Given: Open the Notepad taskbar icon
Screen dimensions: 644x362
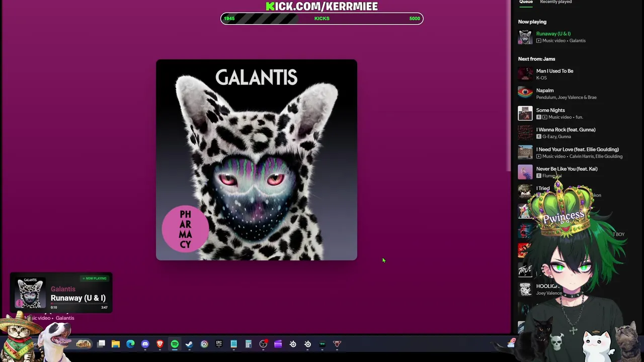Looking at the screenshot, I should (x=233, y=344).
